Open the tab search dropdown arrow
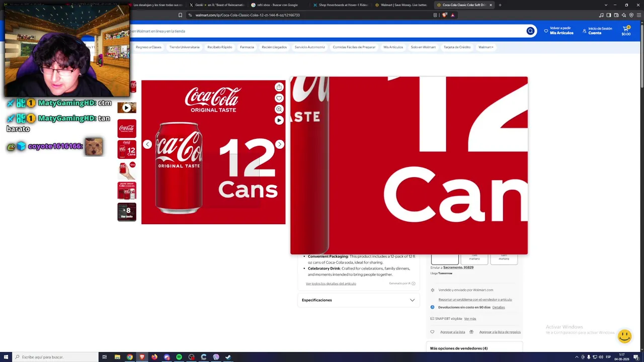Screen dimensions: 644x362 [606, 5]
